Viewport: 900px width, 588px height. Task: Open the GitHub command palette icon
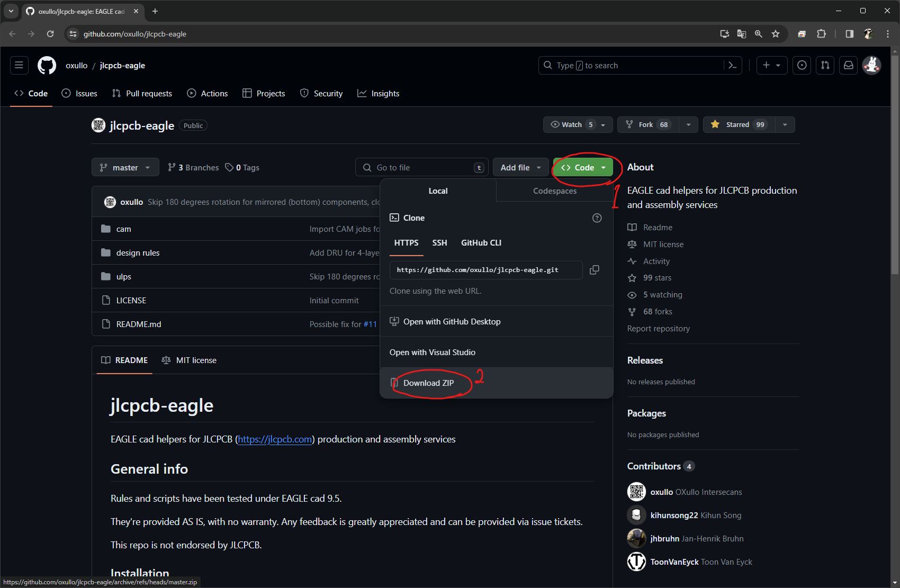733,66
